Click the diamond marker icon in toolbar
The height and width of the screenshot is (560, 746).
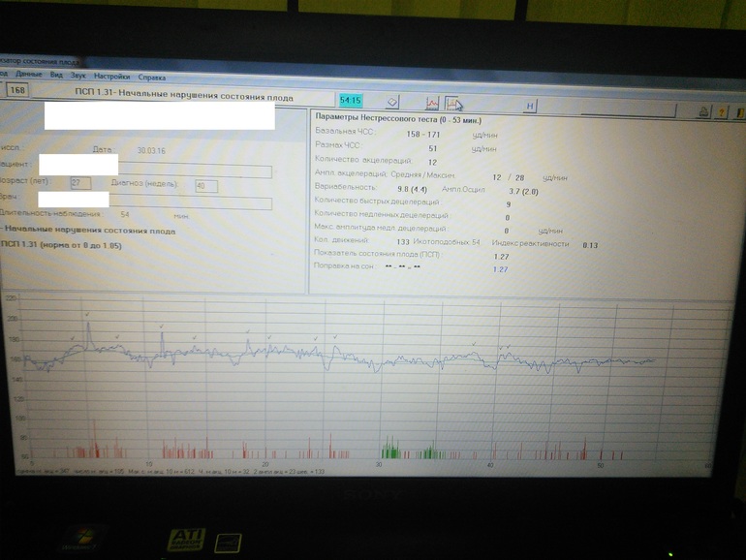tap(392, 102)
